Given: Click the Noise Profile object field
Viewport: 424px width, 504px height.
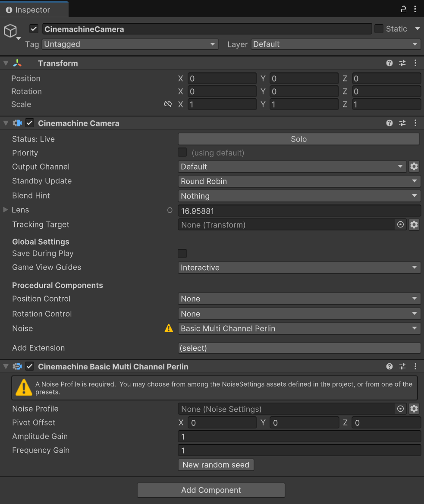Looking at the screenshot, I should click(286, 409).
